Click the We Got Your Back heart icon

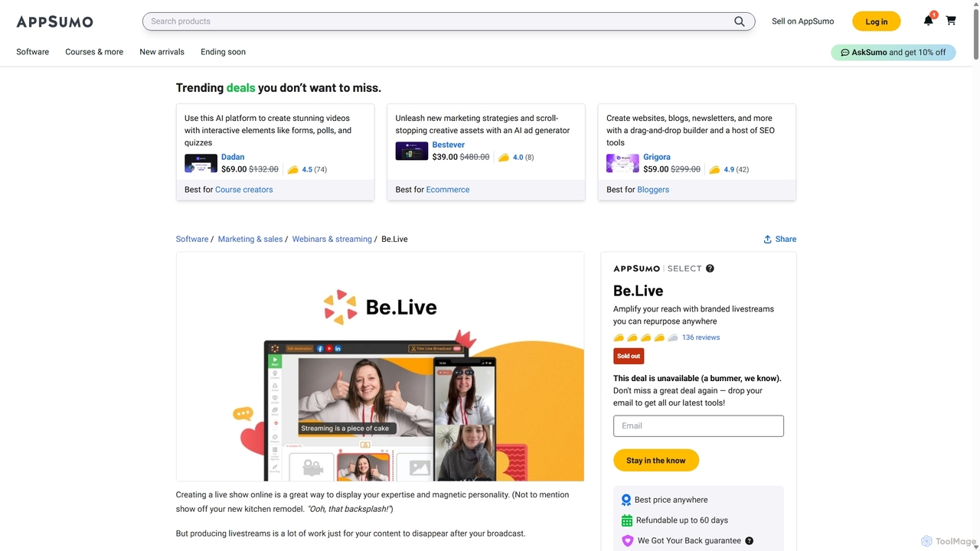click(x=627, y=541)
